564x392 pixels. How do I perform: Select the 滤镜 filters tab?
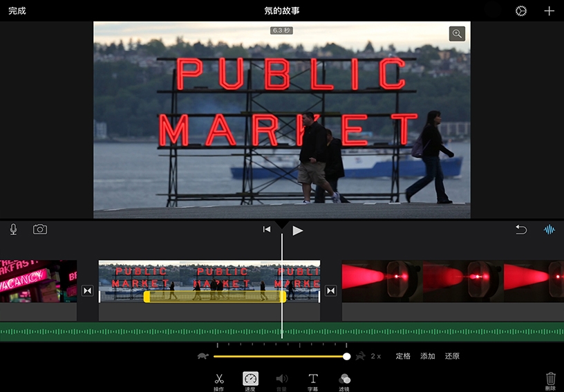coord(344,380)
